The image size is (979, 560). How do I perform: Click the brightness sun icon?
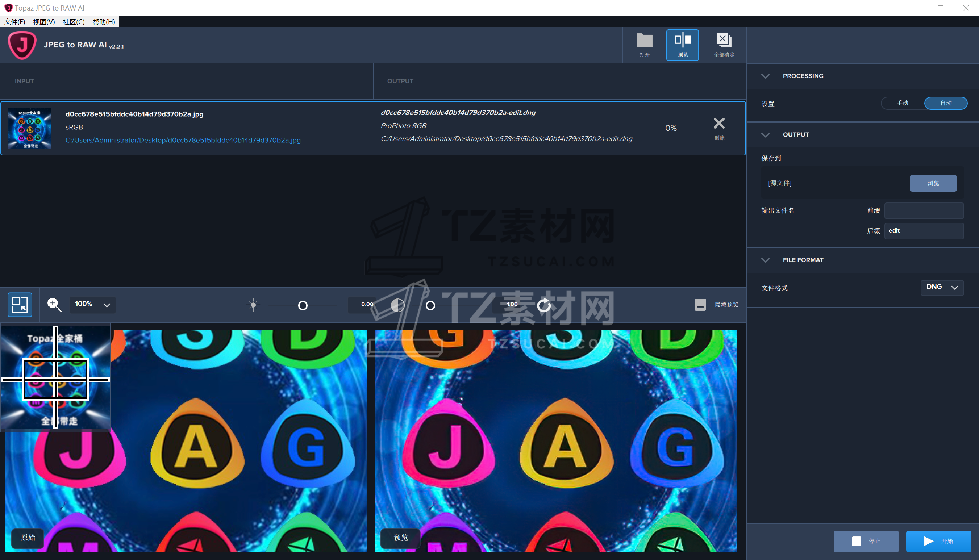253,305
